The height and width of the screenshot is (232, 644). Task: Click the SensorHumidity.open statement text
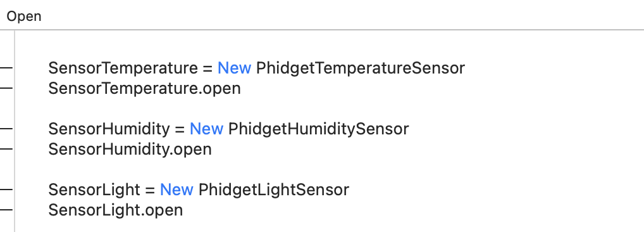click(130, 149)
